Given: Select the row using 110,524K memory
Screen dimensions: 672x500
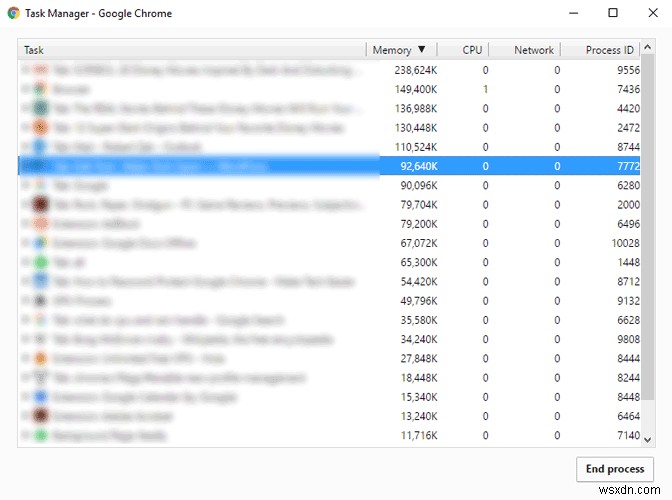Looking at the screenshot, I should coord(329,147).
